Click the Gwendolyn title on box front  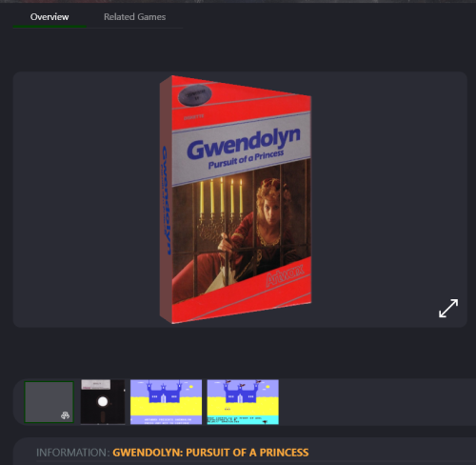(244, 144)
